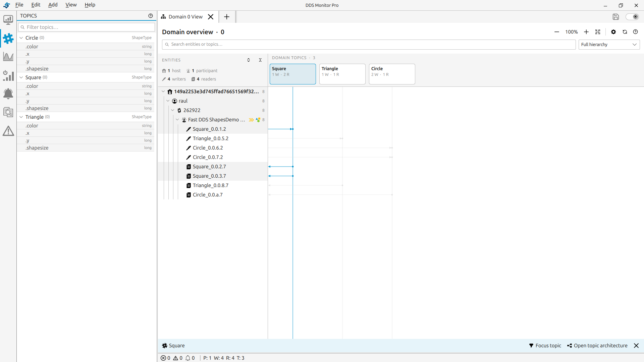Screen dimensions: 644x362
Task: Click Open topic architecture
Action: [597, 346]
